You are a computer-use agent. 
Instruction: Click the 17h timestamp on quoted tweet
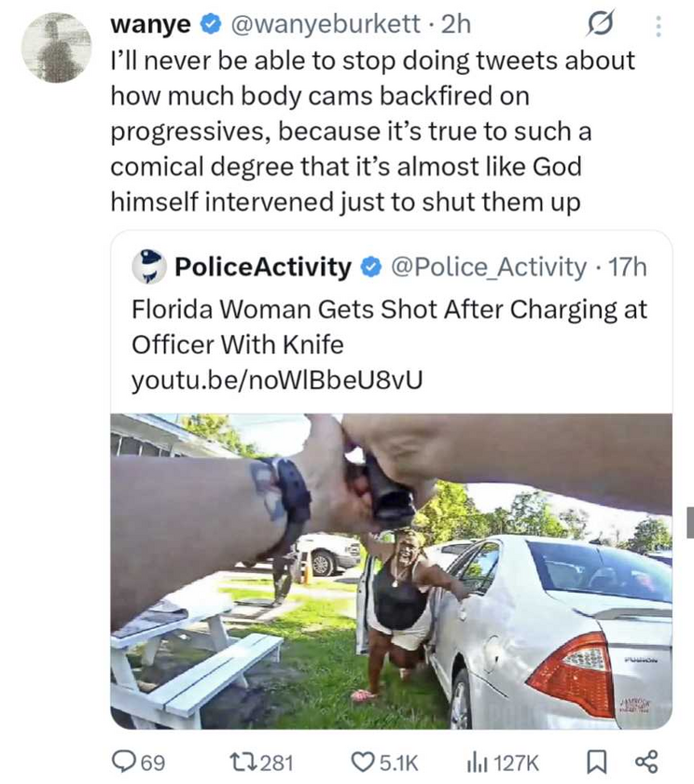click(626, 268)
